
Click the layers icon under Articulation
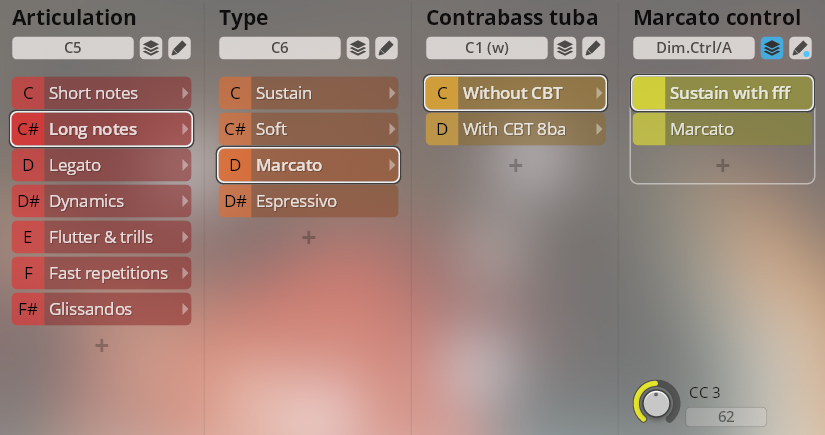(150, 47)
